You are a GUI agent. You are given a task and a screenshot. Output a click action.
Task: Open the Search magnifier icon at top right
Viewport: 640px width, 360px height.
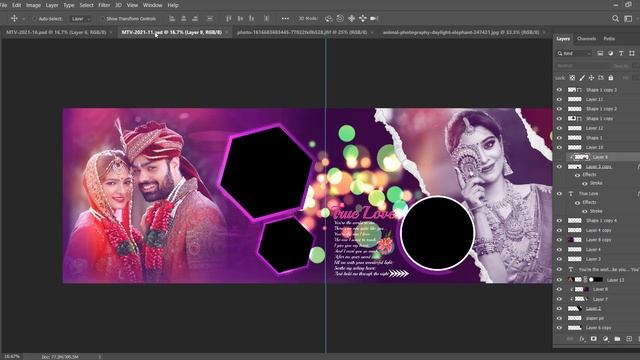[x=615, y=18]
